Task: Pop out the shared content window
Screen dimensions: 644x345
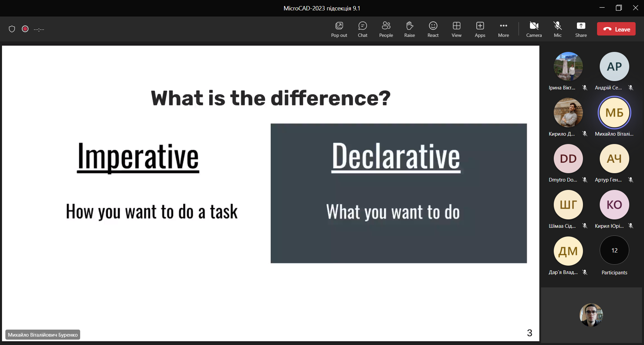Action: (x=339, y=29)
